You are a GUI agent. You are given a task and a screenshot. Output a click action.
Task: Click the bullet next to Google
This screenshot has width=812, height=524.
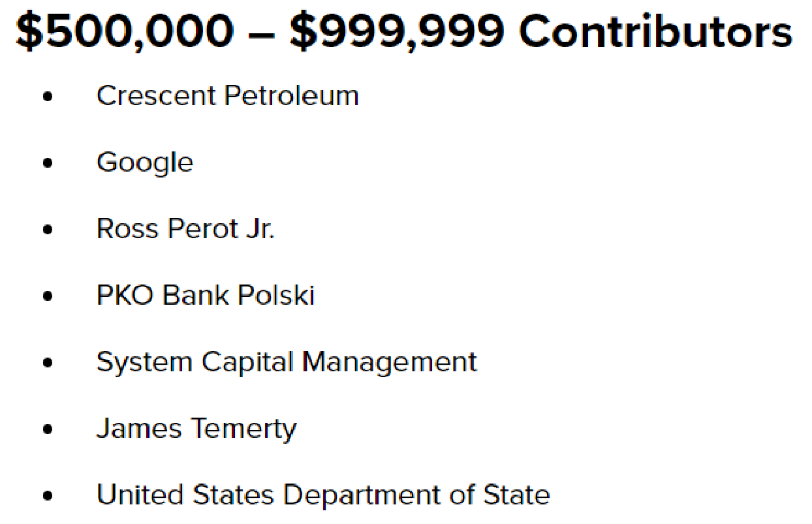pyautogui.click(x=47, y=164)
